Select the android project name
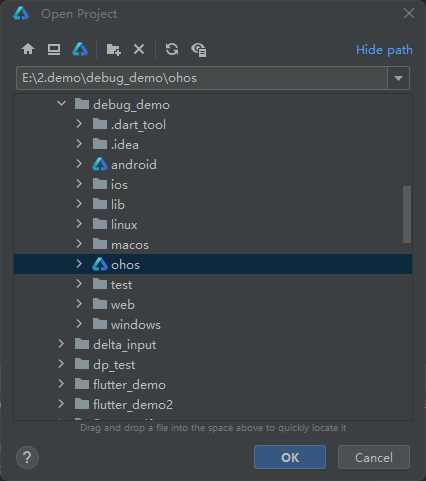 (x=134, y=165)
